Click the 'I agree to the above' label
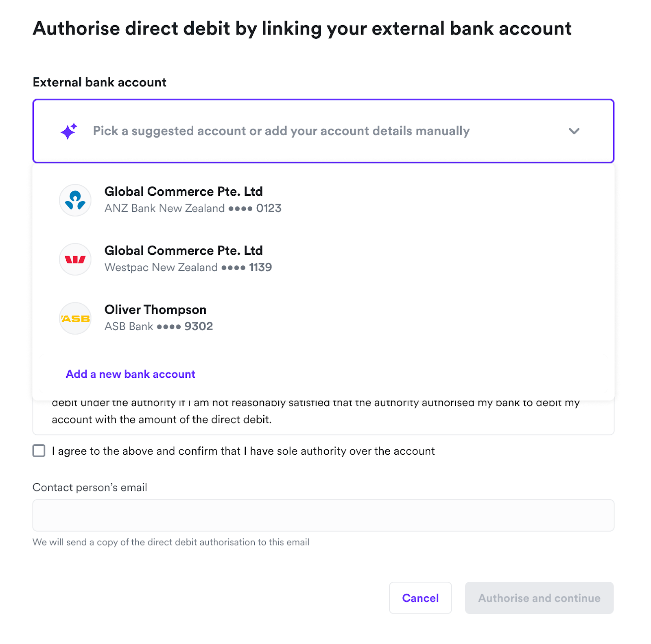 click(243, 451)
